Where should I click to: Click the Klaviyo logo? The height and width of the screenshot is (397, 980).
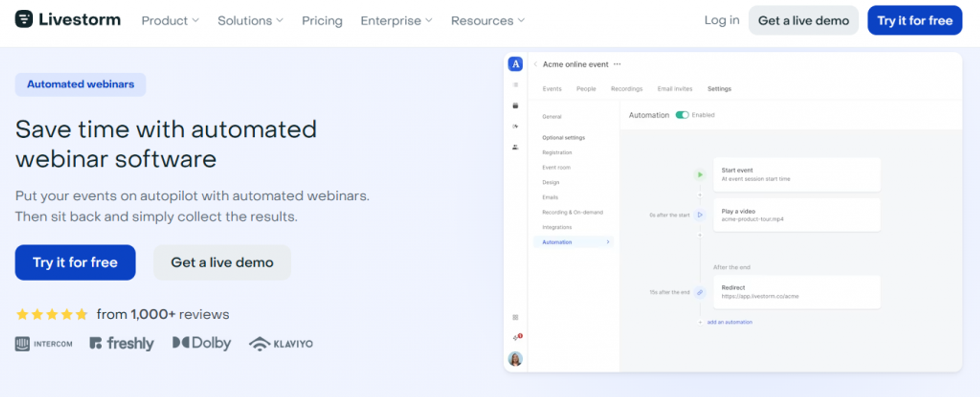281,344
